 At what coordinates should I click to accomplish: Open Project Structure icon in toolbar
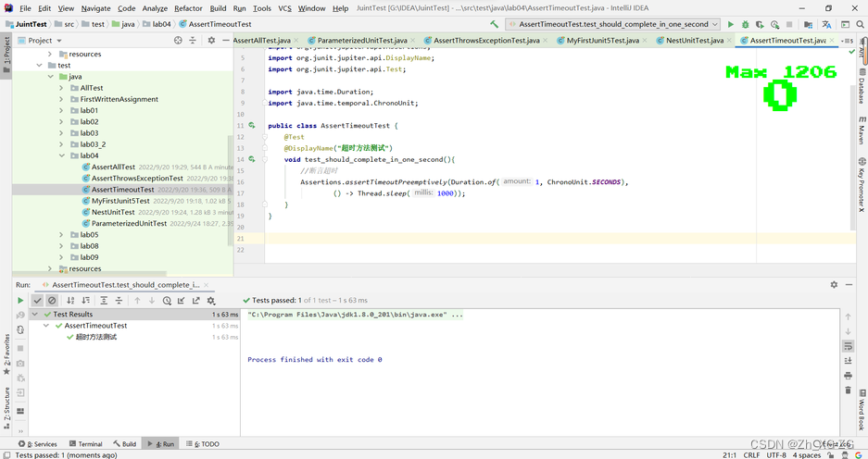pyautogui.click(x=808, y=24)
